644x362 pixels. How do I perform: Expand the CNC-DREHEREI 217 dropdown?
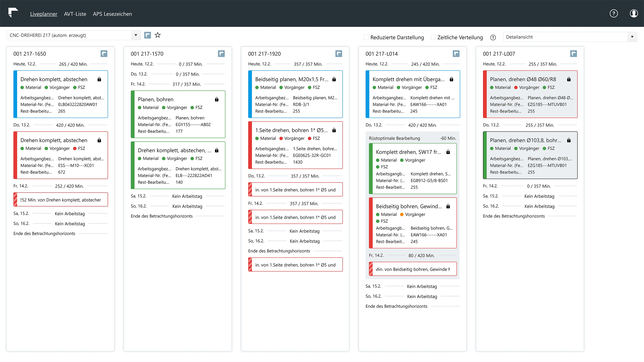click(x=136, y=35)
